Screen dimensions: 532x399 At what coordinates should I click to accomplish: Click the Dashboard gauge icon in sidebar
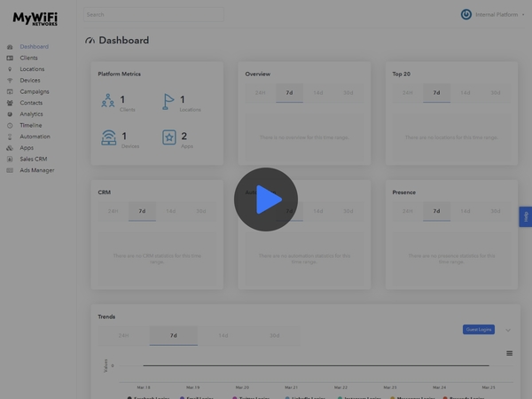point(10,47)
